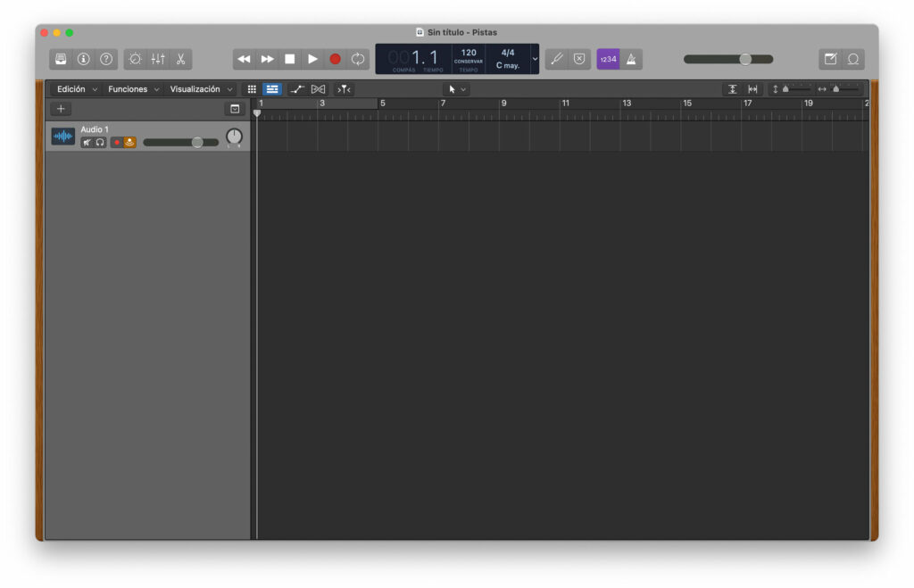The image size is (914, 588).
Task: Enable cycle loop mode
Action: (358, 59)
